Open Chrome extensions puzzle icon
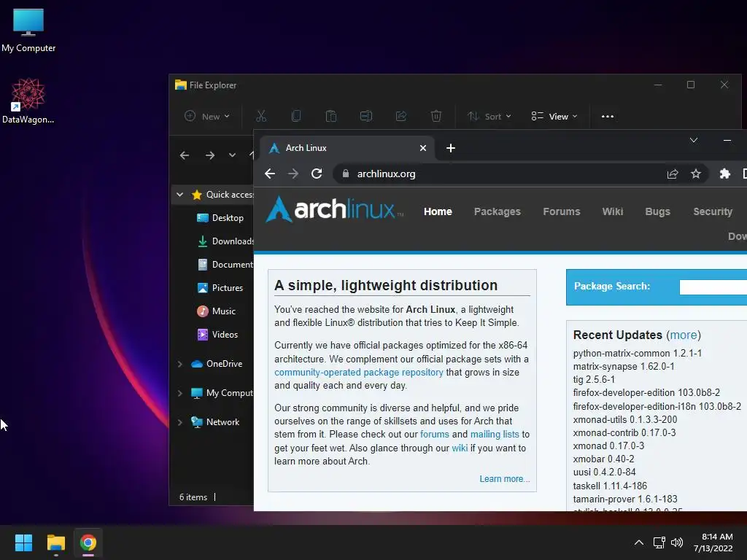Image resolution: width=747 pixels, height=560 pixels. (x=724, y=174)
